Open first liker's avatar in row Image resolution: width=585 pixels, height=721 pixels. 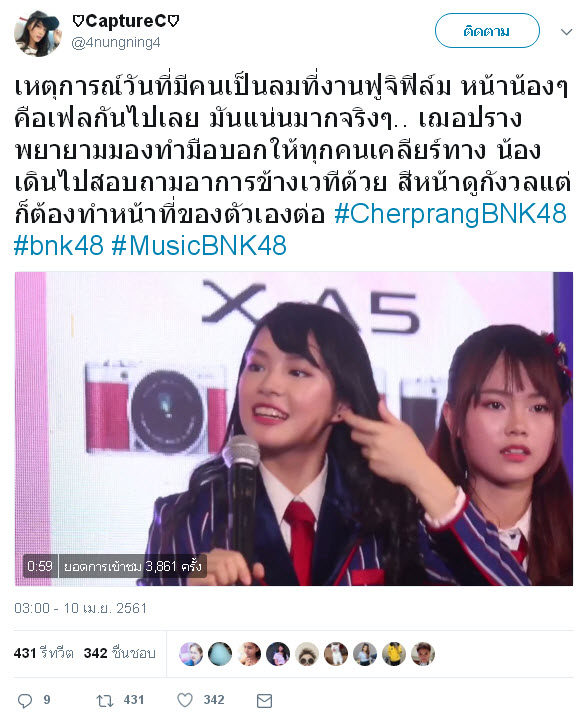[191, 653]
